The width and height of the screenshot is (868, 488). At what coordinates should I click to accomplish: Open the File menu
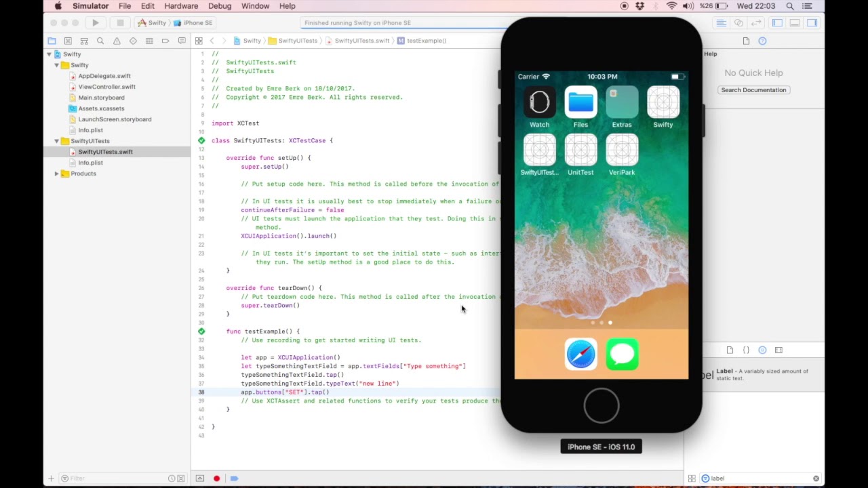(125, 6)
